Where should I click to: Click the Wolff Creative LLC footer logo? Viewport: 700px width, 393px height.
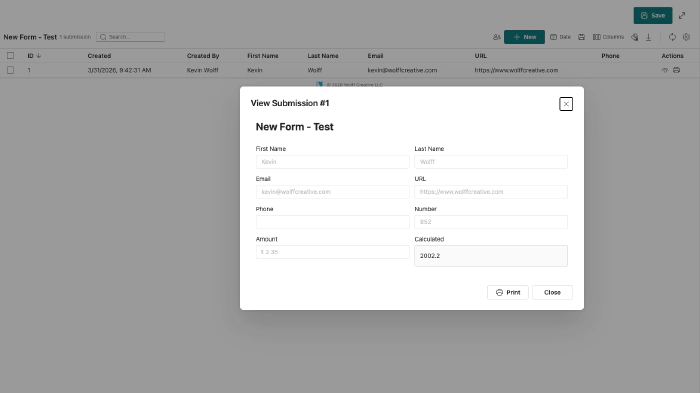(319, 84)
